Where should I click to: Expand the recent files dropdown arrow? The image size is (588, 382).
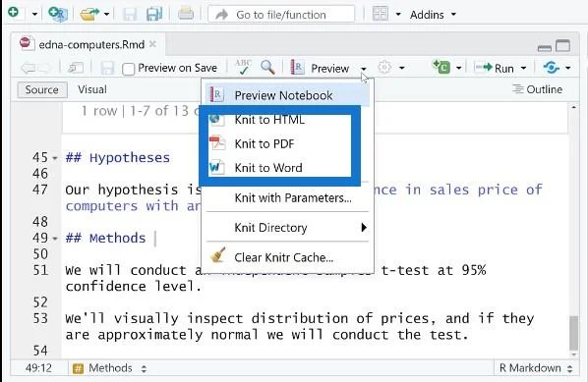(106, 15)
